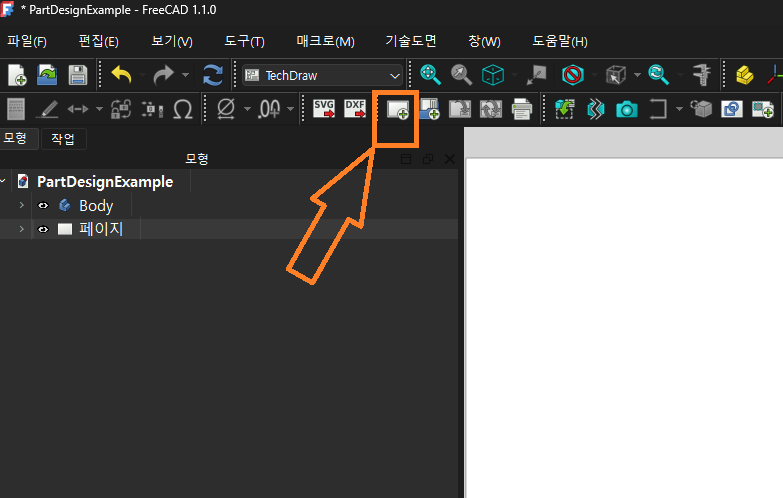Expand the 페이지 tree node
This screenshot has height=498, width=783.
(x=21, y=229)
